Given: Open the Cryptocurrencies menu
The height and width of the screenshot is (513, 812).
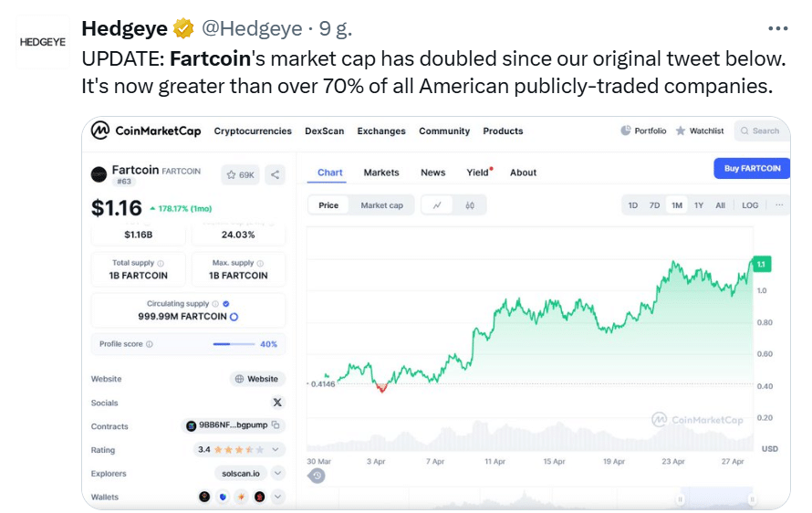Looking at the screenshot, I should [x=253, y=131].
